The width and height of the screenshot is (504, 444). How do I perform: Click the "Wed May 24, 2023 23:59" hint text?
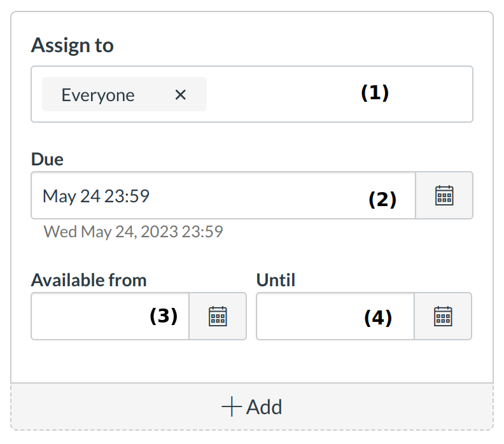[x=133, y=231]
